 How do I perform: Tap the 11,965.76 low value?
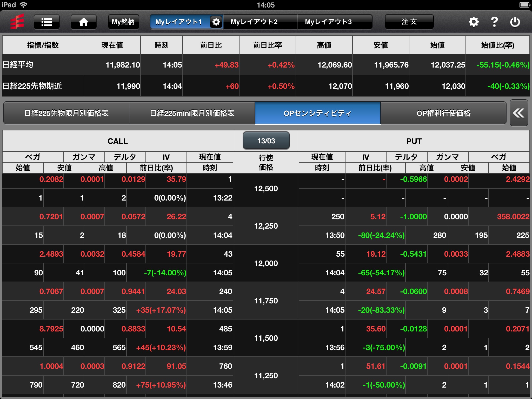[x=391, y=65]
